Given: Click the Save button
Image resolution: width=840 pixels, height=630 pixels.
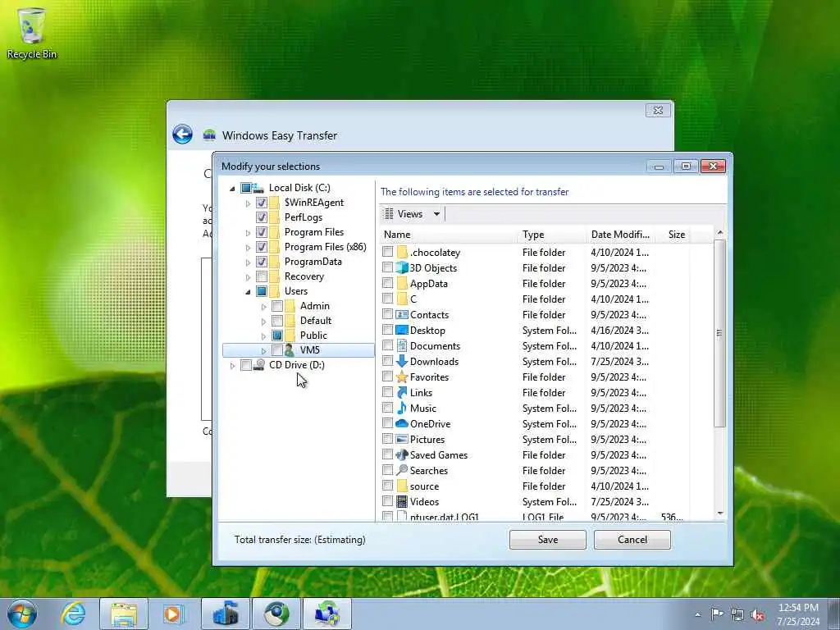Looking at the screenshot, I should pos(547,540).
